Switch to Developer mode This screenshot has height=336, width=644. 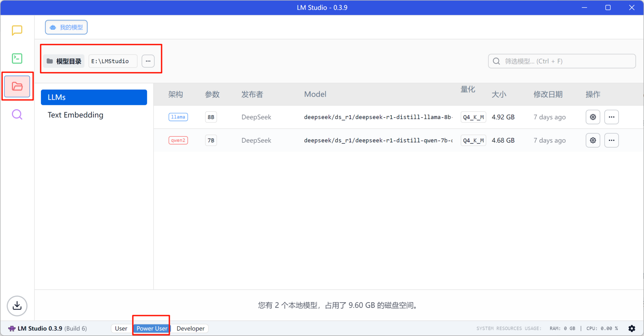coord(190,328)
